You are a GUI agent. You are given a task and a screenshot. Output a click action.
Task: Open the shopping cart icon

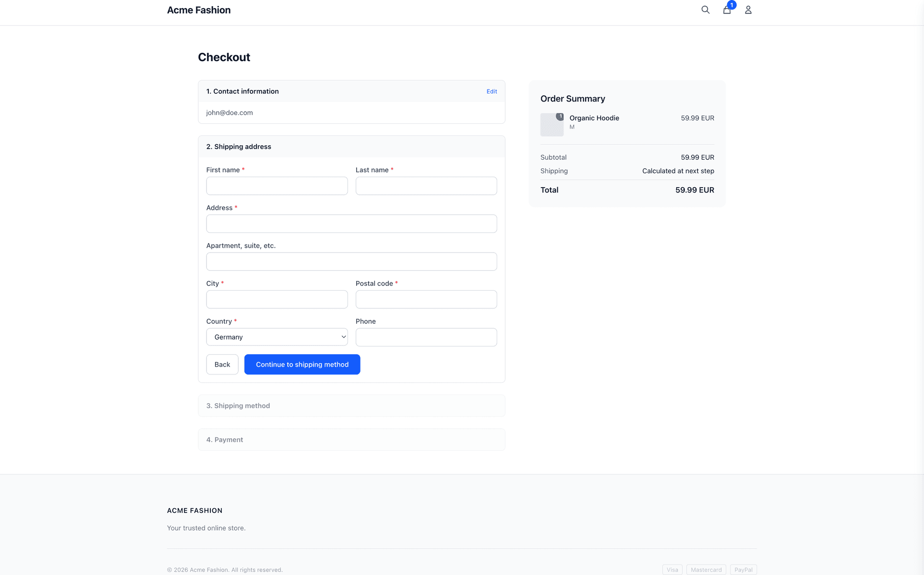[x=727, y=10]
